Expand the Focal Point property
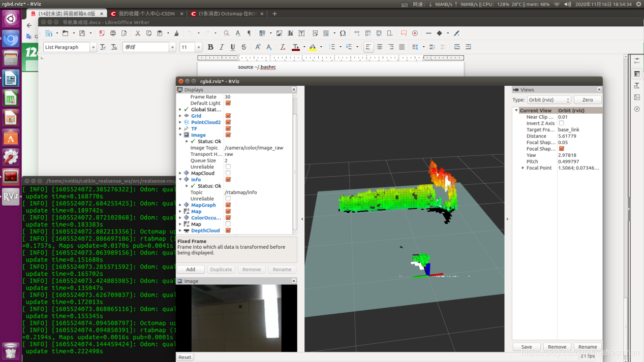This screenshot has width=644, height=362. pos(523,168)
